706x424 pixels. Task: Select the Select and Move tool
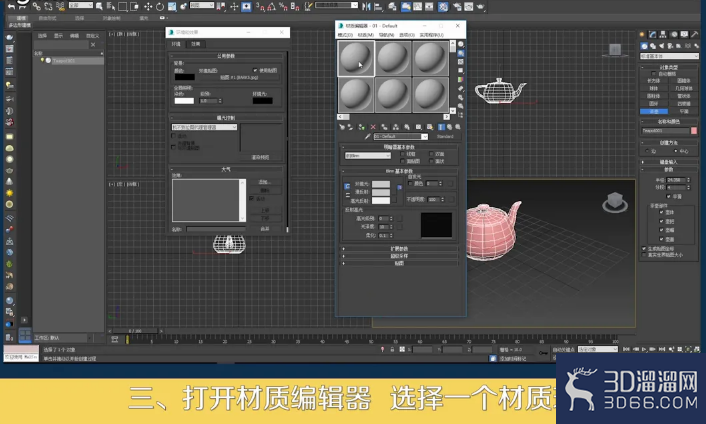148,7
